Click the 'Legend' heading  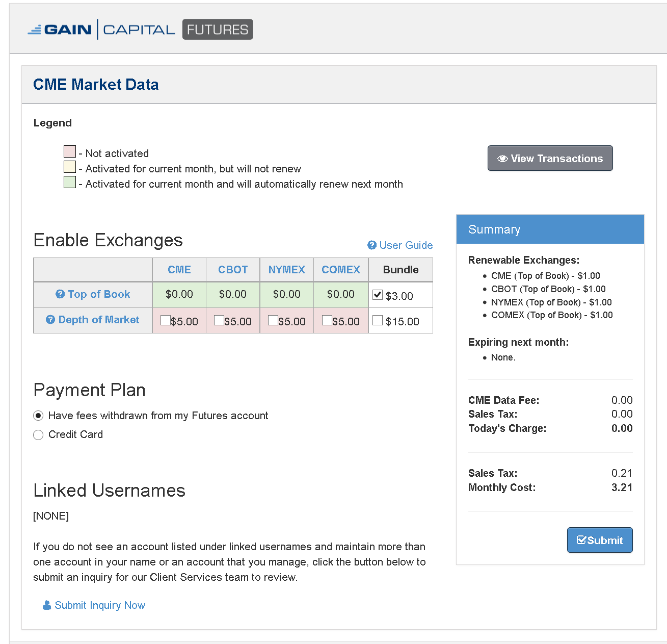tap(52, 123)
